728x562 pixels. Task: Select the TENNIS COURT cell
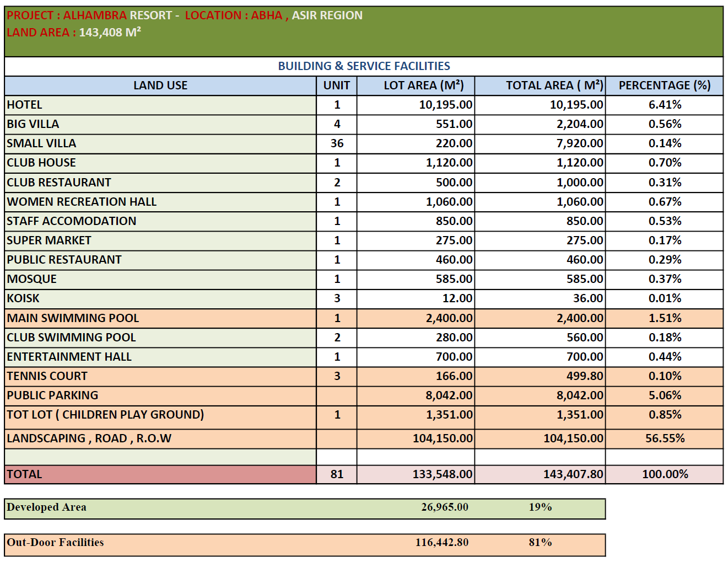point(160,376)
